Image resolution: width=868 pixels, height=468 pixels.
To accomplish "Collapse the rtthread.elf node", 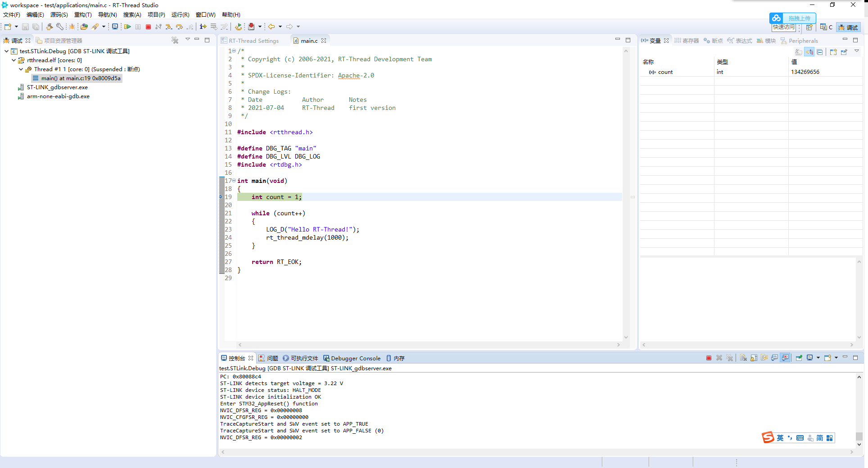I will click(14, 60).
